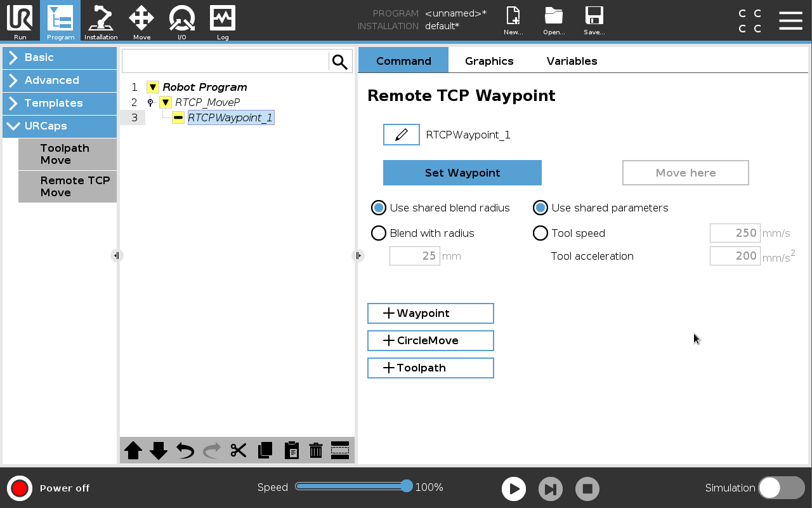Screen dimensions: 812x508
Task: Expand the Basic section
Action: pos(60,57)
